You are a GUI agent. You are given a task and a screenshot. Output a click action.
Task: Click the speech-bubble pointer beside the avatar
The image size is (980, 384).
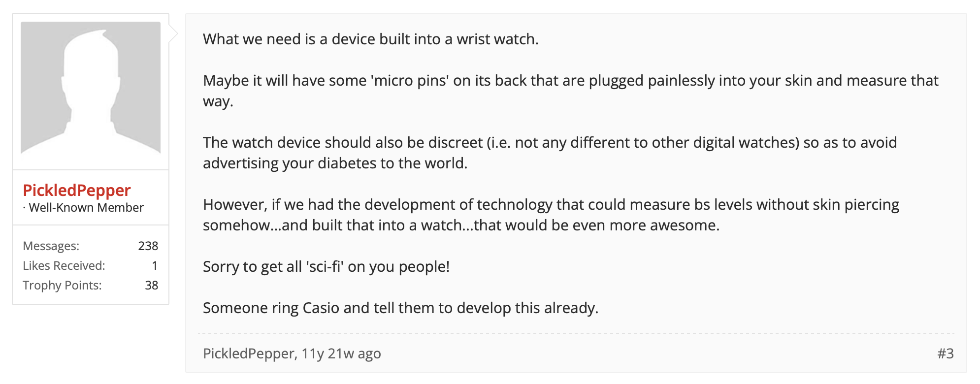point(173,33)
